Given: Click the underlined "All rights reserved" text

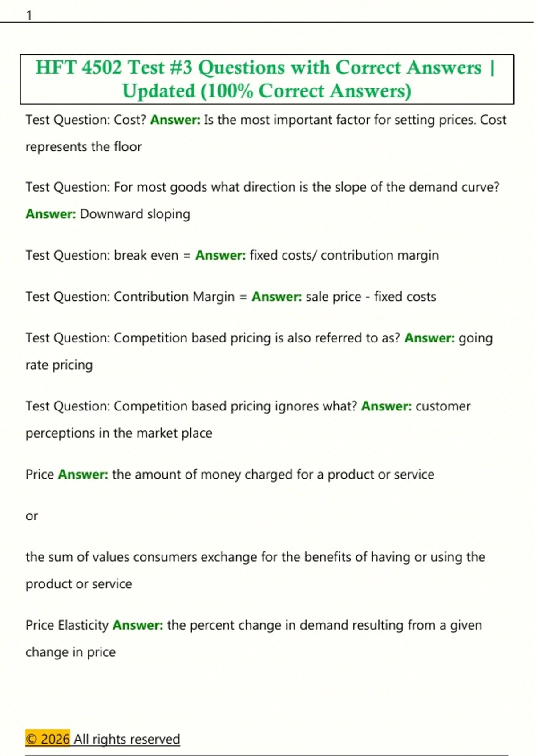Looking at the screenshot, I should tap(127, 739).
